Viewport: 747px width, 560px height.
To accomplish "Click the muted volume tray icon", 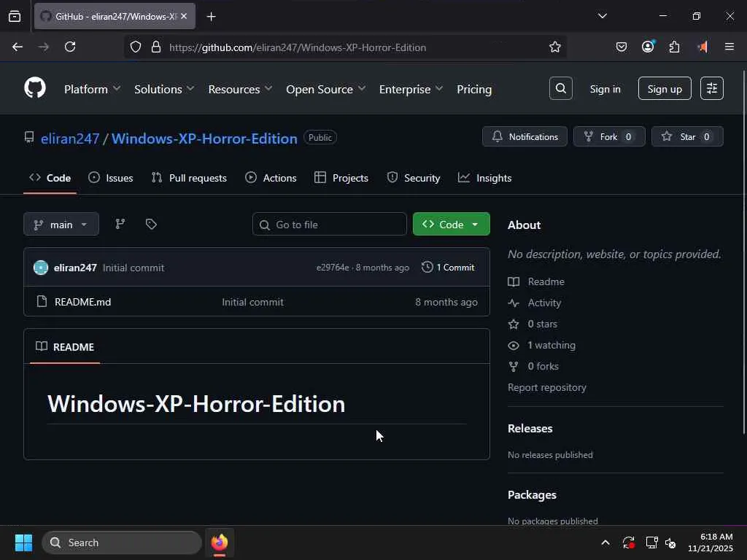I will coord(671,542).
